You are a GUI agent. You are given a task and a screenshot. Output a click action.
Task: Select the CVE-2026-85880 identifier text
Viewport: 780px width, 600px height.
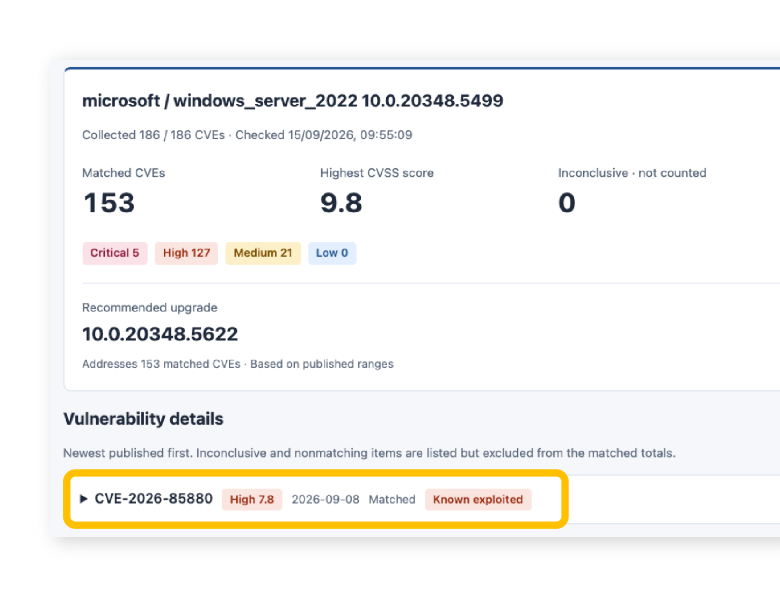coord(154,499)
